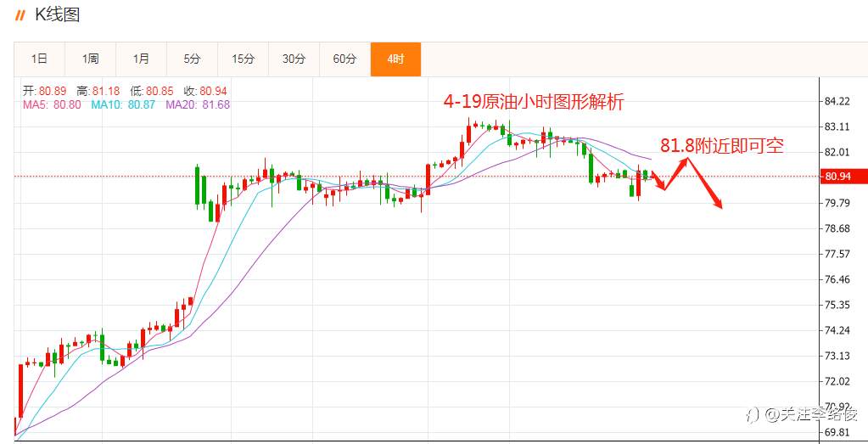This screenshot has height=444, width=868.
Task: Click the 74.24 price axis label
Action: [x=837, y=330]
